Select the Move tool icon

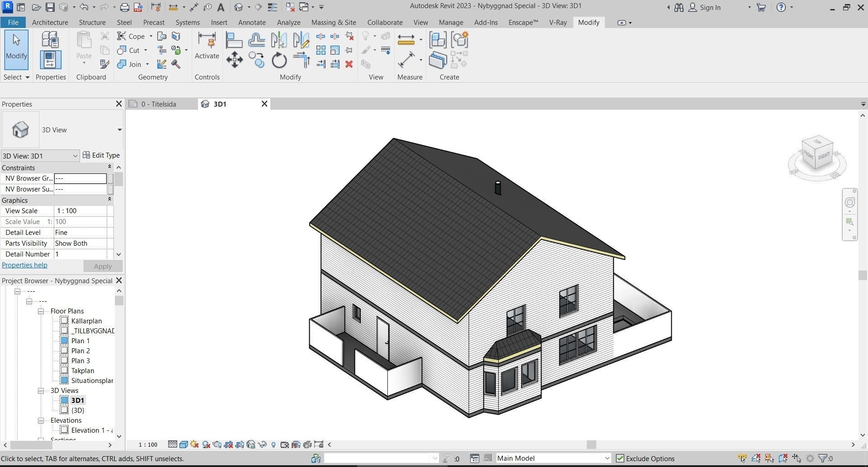[x=234, y=60]
